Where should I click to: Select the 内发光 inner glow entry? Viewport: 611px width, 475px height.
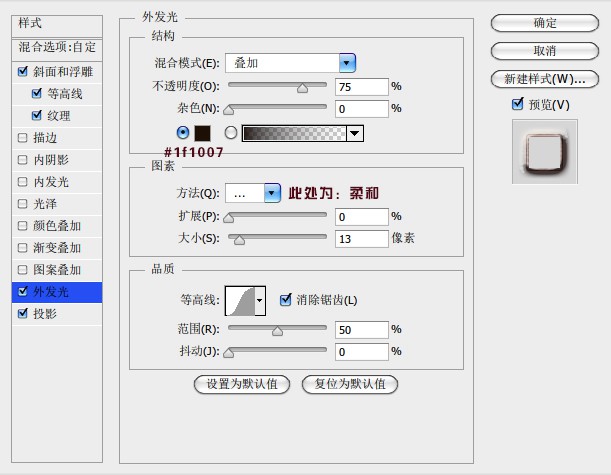point(51,182)
